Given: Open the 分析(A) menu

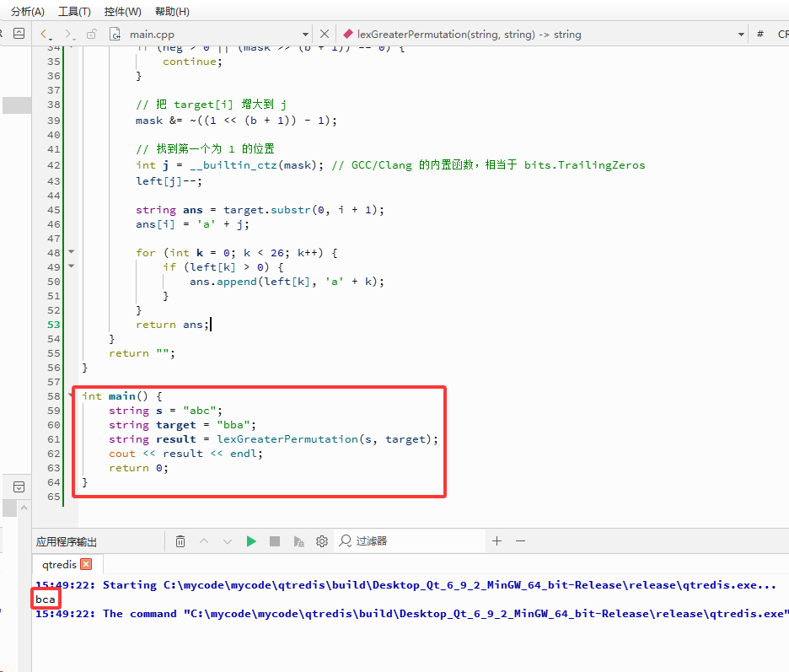Looking at the screenshot, I should [x=28, y=12].
